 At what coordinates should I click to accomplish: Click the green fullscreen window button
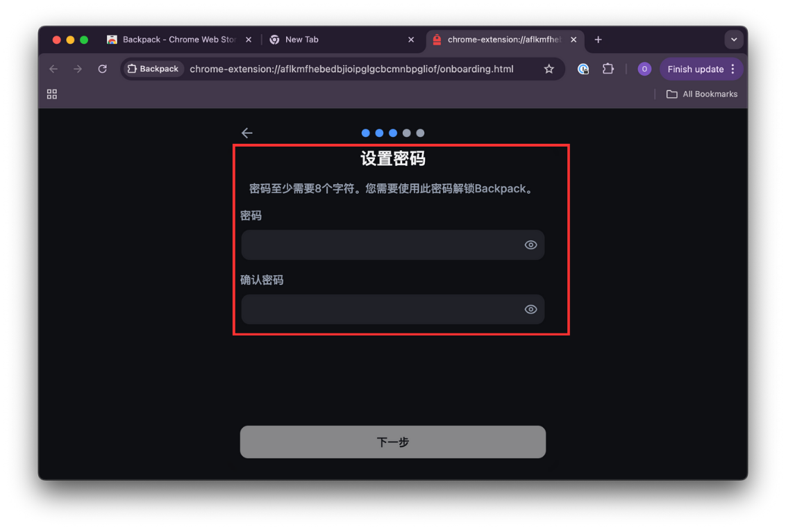(84, 40)
